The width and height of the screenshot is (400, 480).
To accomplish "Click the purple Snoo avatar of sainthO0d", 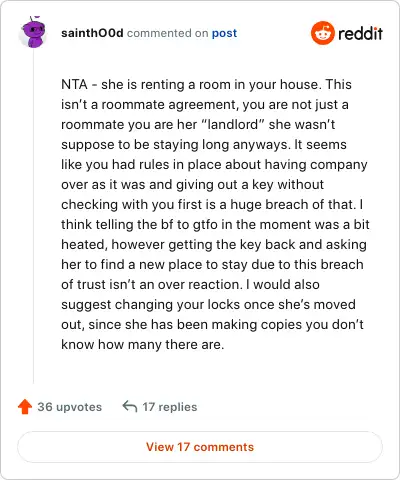I will click(33, 32).
